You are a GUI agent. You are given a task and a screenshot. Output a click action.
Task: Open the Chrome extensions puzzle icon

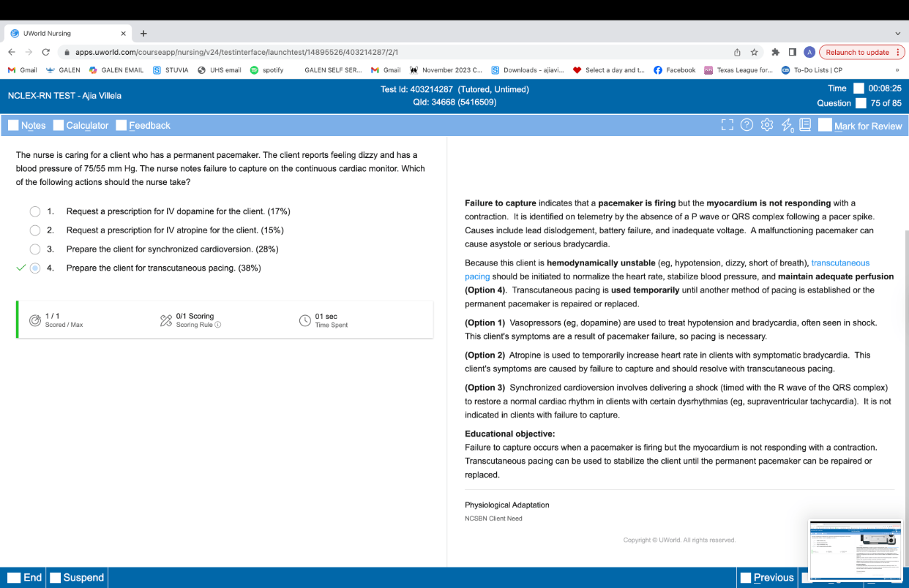click(775, 53)
